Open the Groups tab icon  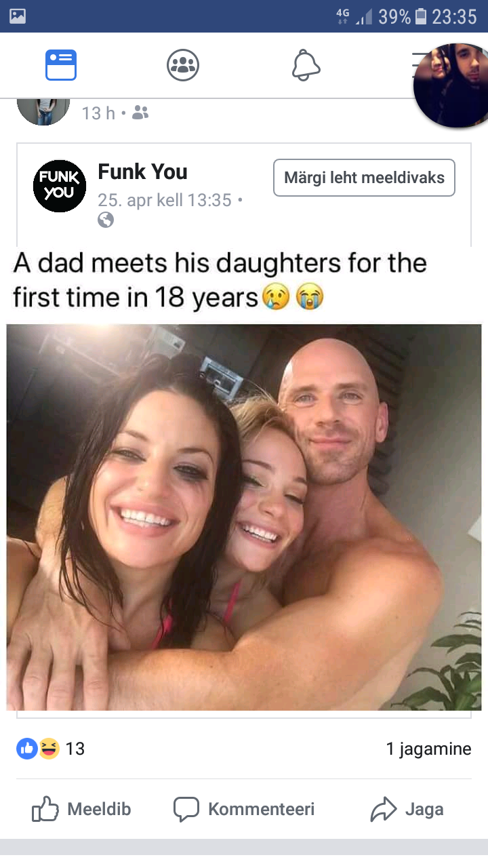[x=183, y=66]
